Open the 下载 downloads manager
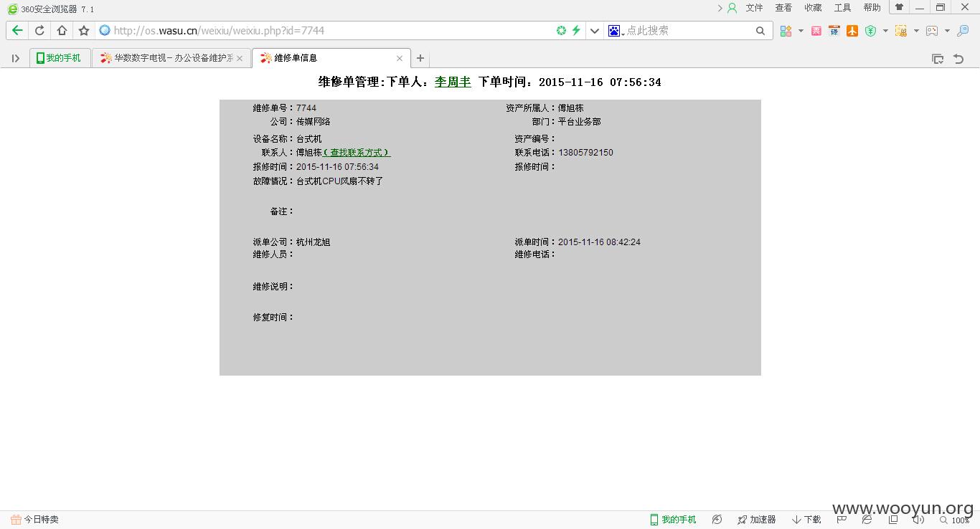Viewport: 980px width, 529px height. point(806,520)
